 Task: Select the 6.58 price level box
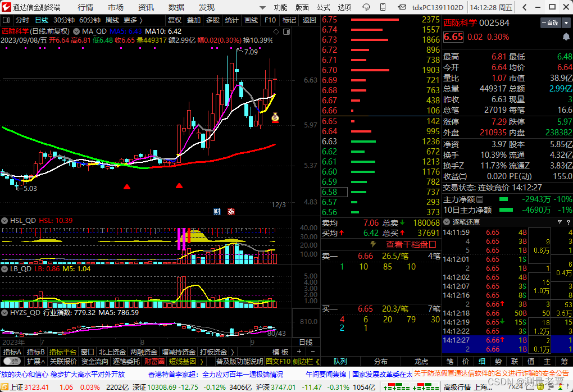334,192
